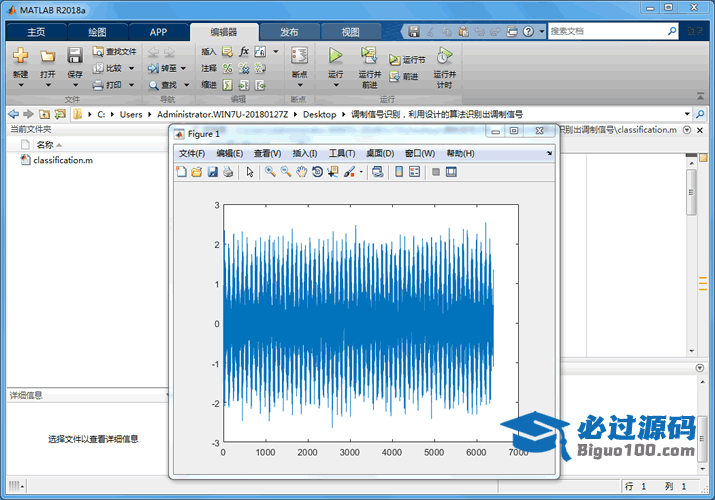Click the Breakpoints icon in the ribbon
The width and height of the screenshot is (715, 500).
tap(298, 56)
